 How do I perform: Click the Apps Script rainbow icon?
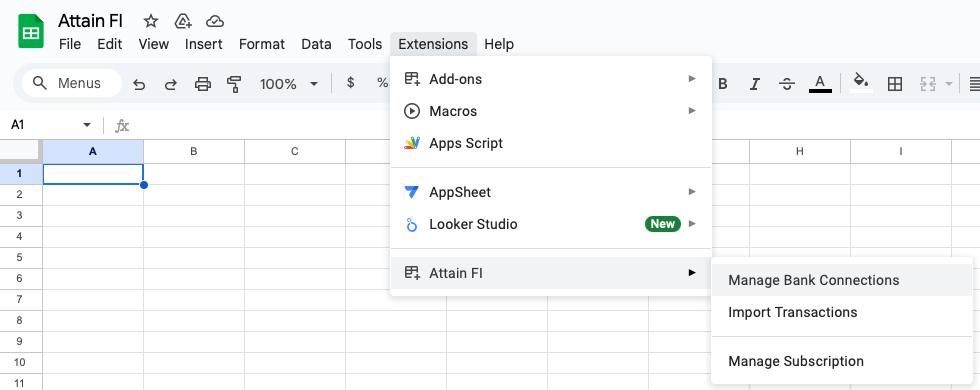tap(412, 143)
